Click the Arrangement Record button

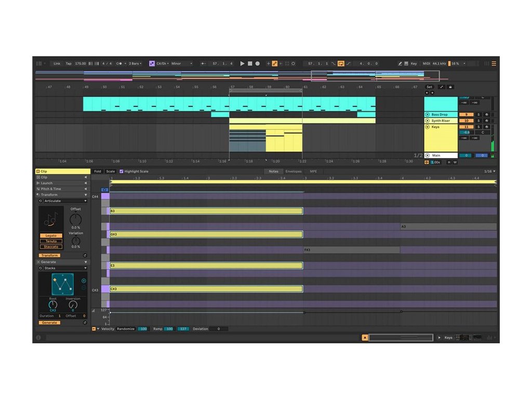pyautogui.click(x=257, y=63)
